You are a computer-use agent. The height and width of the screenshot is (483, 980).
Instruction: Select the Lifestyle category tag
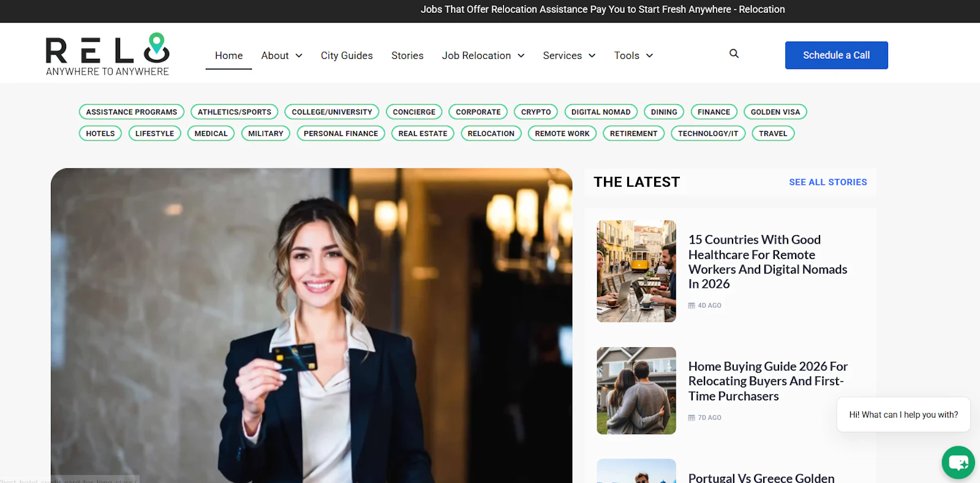155,133
